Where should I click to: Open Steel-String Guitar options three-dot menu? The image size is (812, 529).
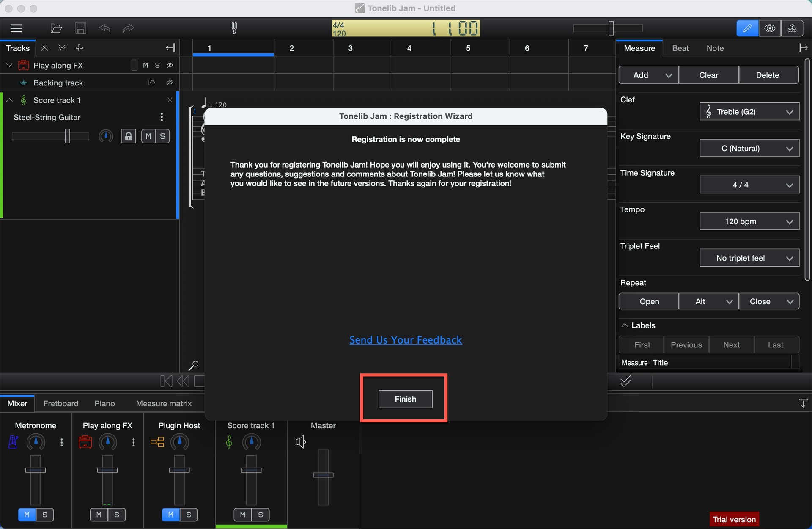click(162, 117)
